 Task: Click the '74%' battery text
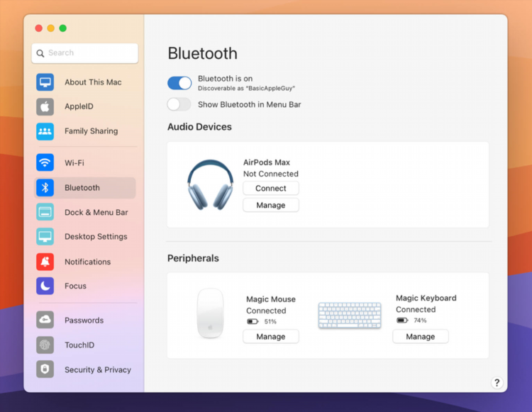(x=420, y=321)
